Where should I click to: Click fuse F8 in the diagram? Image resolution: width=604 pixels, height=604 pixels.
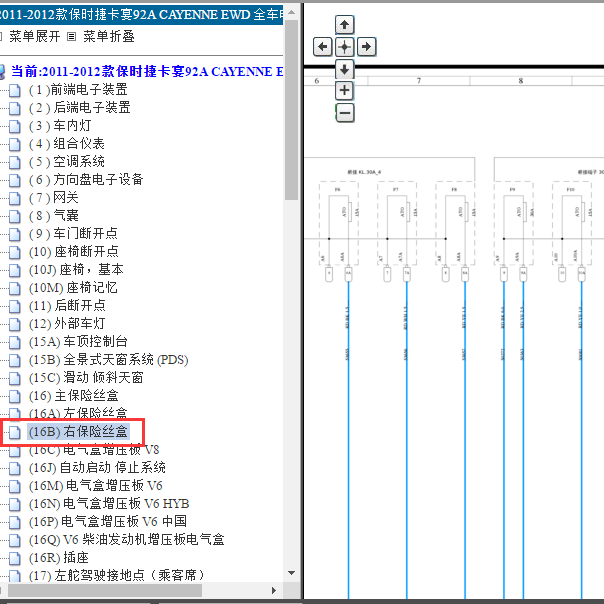pos(455,223)
